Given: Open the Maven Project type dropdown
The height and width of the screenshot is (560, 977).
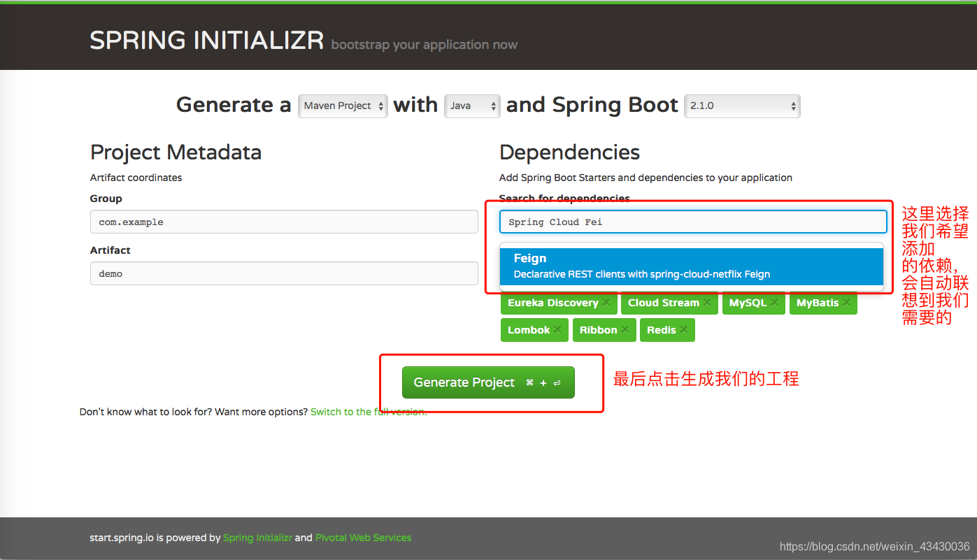Looking at the screenshot, I should 343,106.
